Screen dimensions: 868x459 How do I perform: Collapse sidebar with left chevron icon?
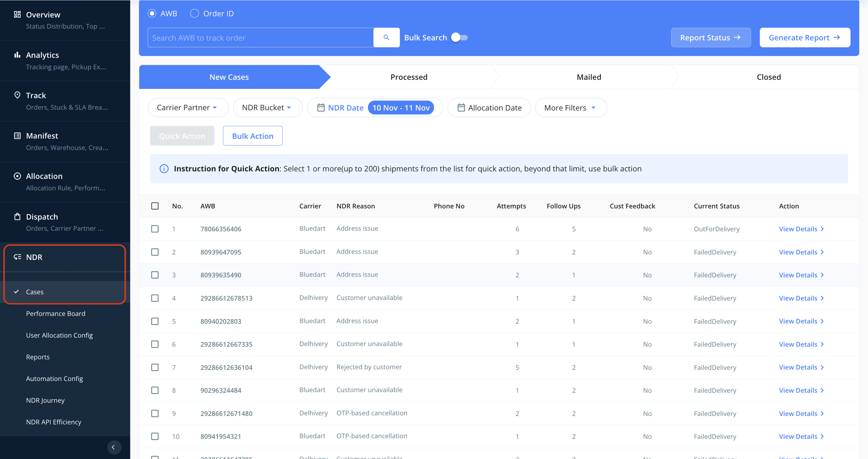pos(114,447)
